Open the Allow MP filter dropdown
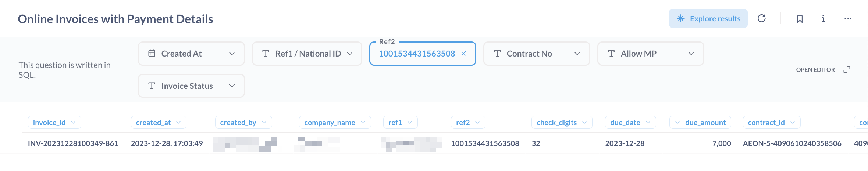868x171 pixels. (650, 54)
